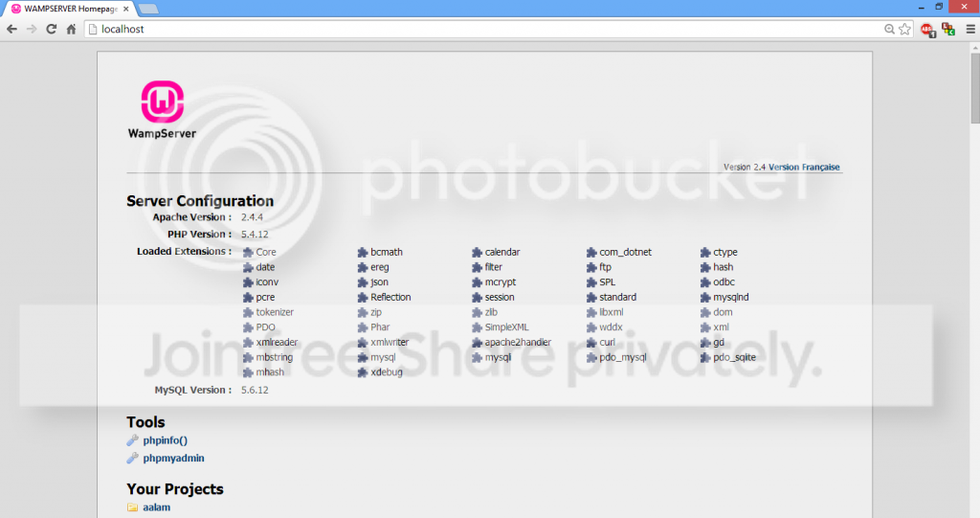Click the MySQL version value 5.6.12
This screenshot has width=980, height=518.
pos(255,390)
